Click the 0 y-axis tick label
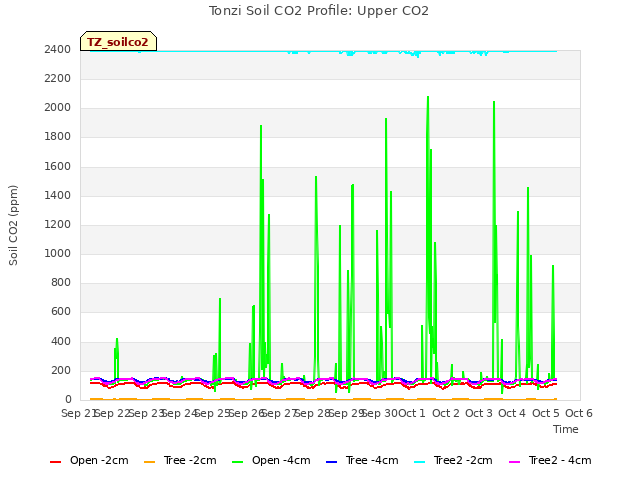Viewport: 640px width, 480px height. pos(68,400)
